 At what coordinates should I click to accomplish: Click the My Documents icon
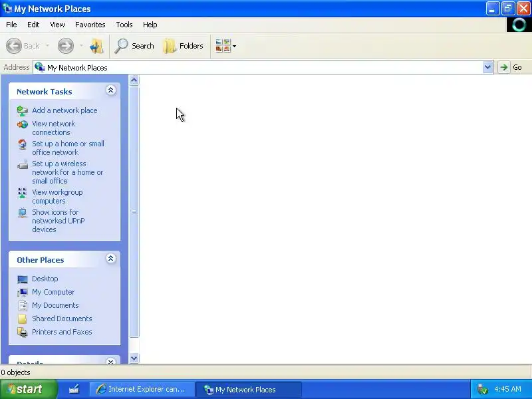tap(23, 305)
